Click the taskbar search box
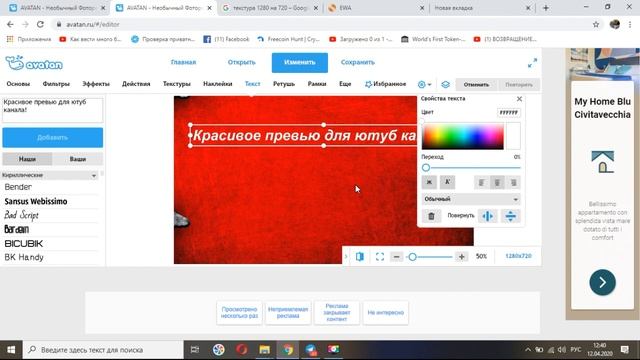Screen dimensions: 640x360 (103, 350)
